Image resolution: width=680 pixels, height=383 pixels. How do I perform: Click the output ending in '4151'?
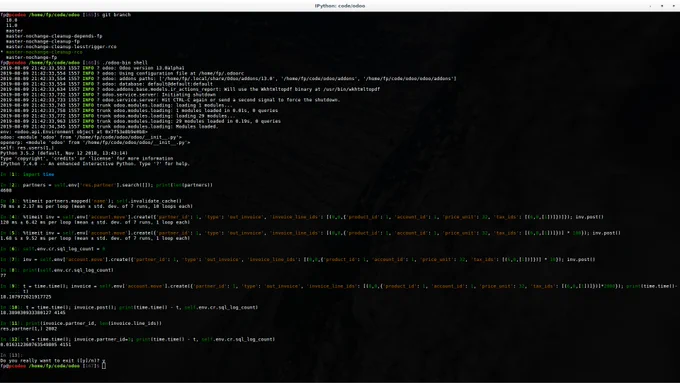pos(36,344)
